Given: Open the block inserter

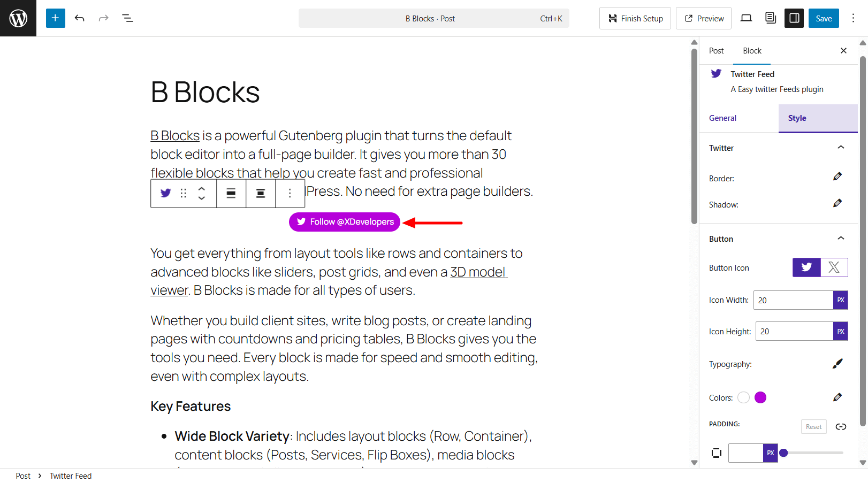Looking at the screenshot, I should click(55, 18).
